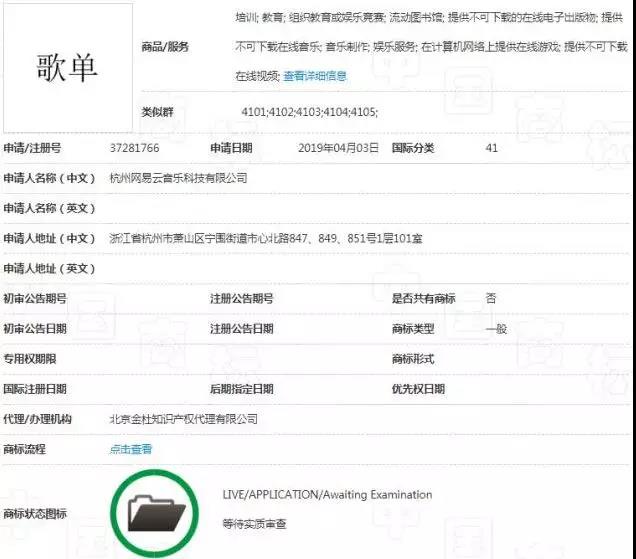
Task: Click the 商标状态图标 label
Action: [x=35, y=514]
